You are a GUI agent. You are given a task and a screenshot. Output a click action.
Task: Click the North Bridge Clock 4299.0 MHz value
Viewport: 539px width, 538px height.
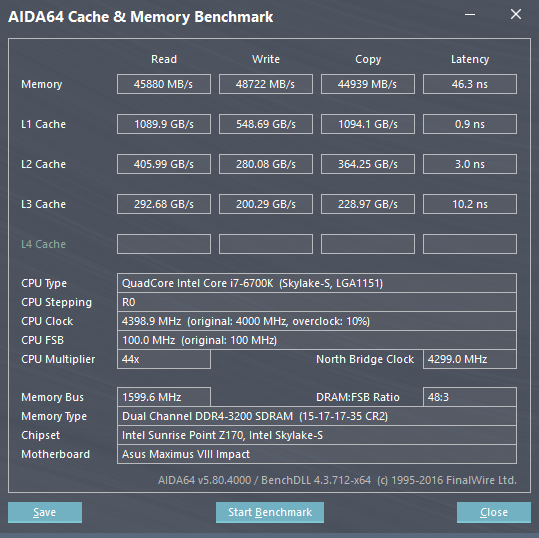470,359
